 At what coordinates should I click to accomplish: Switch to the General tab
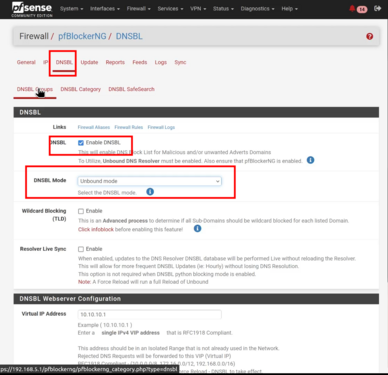click(x=26, y=62)
